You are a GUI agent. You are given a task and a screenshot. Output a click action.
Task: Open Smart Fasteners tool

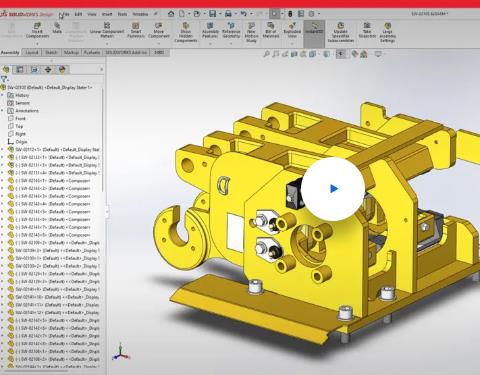136,30
